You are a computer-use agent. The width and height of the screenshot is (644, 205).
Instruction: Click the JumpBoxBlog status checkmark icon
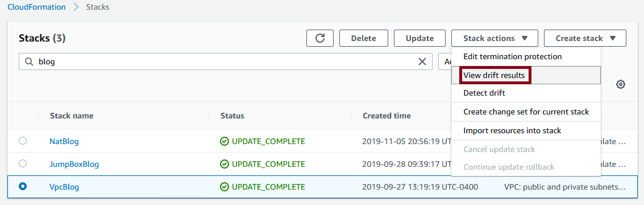tap(225, 164)
